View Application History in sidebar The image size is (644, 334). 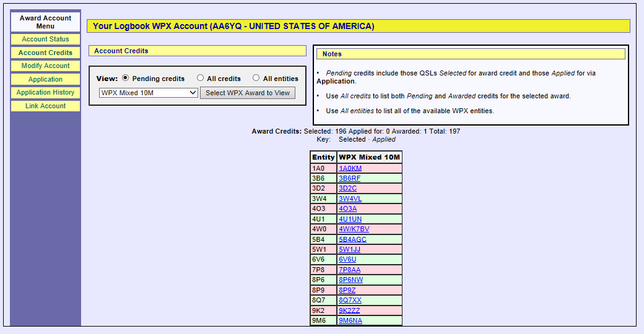[45, 92]
